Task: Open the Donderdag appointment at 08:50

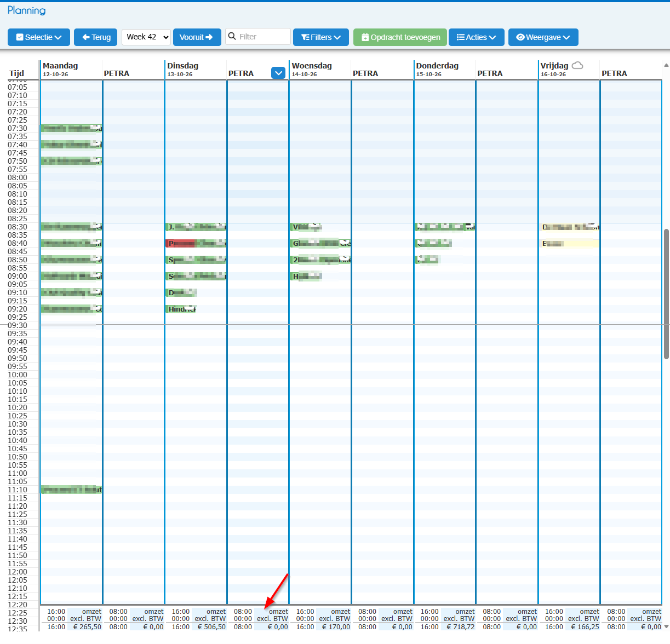Action: pos(427,260)
